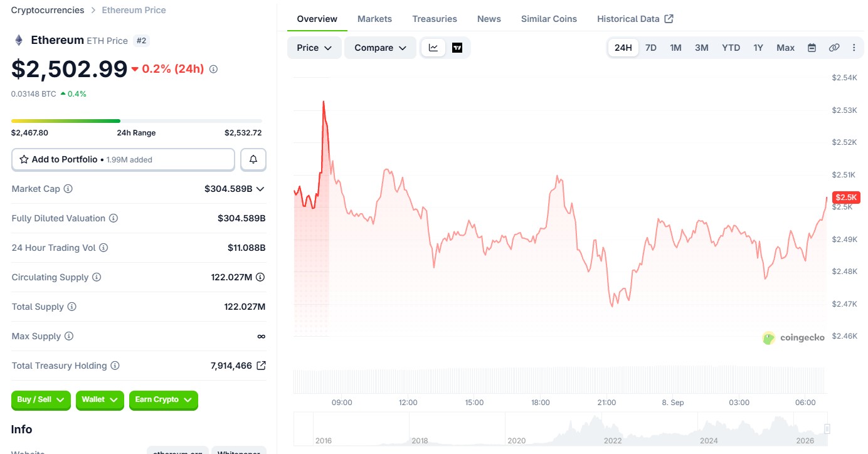
Task: Switch to line chart view icon
Action: (x=433, y=48)
